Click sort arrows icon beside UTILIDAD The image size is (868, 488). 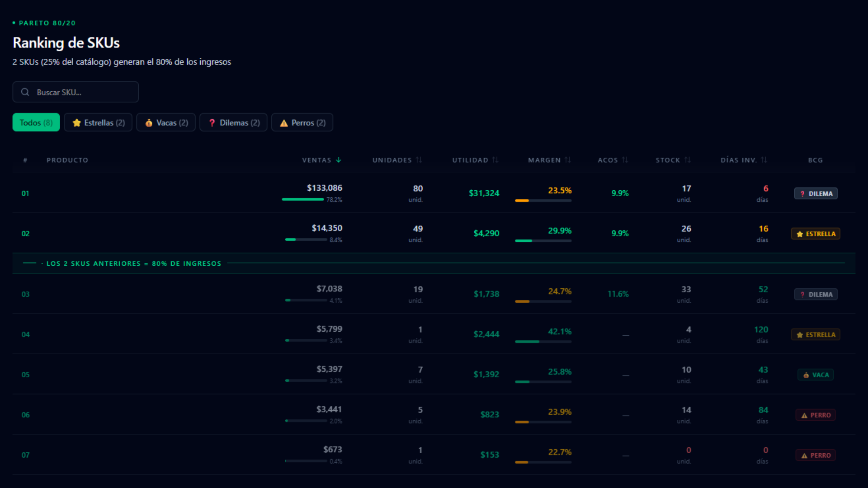(x=495, y=160)
